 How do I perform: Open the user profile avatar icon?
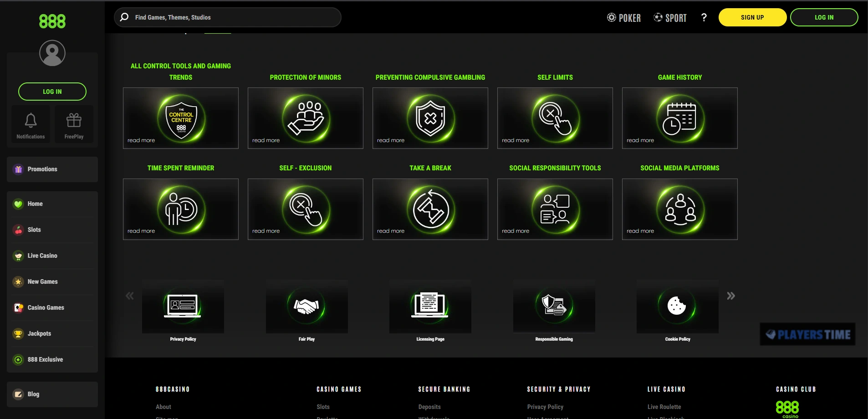point(52,53)
